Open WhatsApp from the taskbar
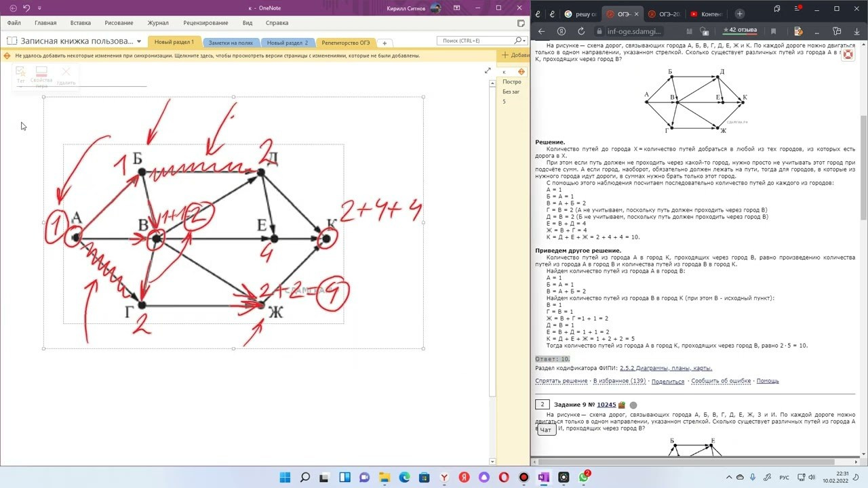The height and width of the screenshot is (488, 868). tap(584, 477)
